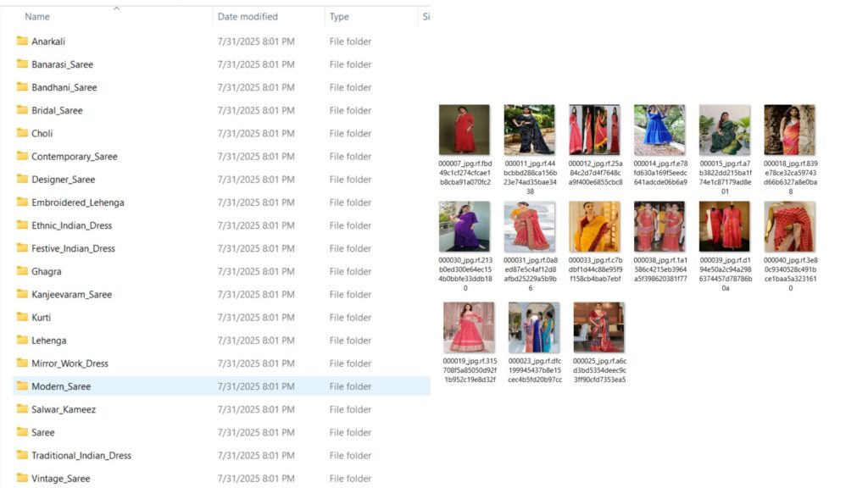
Task: Click the sort arrow above the Name column
Action: (x=116, y=8)
